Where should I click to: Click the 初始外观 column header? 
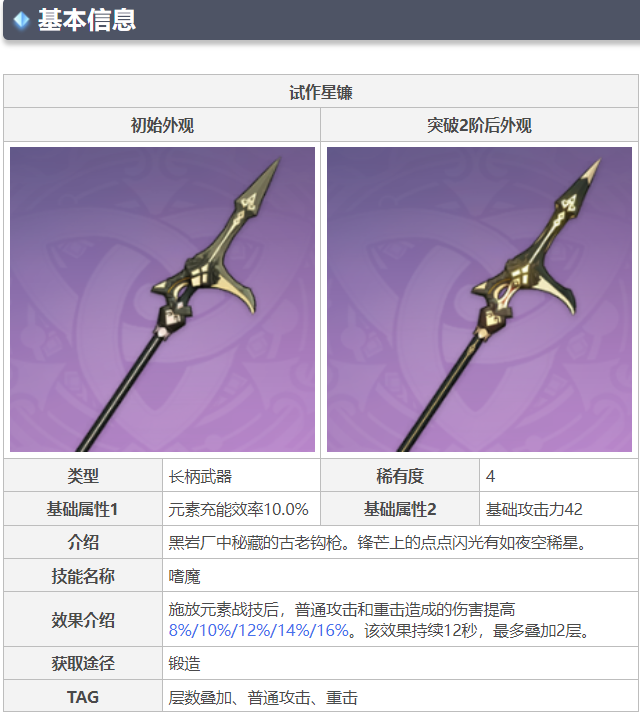(x=162, y=125)
